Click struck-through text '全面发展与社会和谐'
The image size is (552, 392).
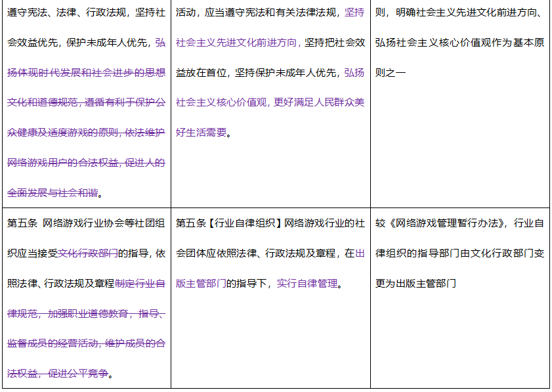53,193
